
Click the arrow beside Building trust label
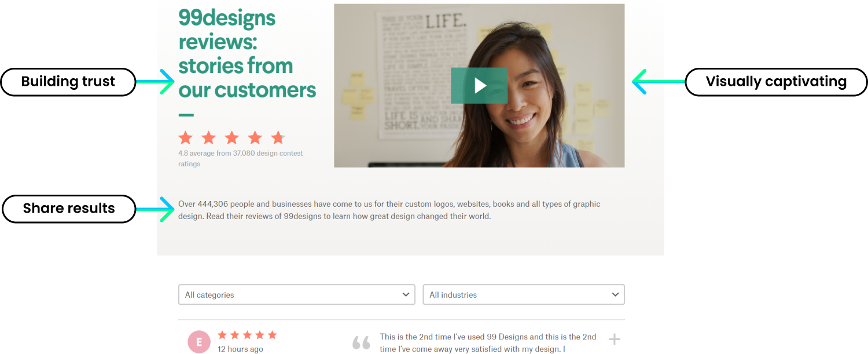pos(155,82)
